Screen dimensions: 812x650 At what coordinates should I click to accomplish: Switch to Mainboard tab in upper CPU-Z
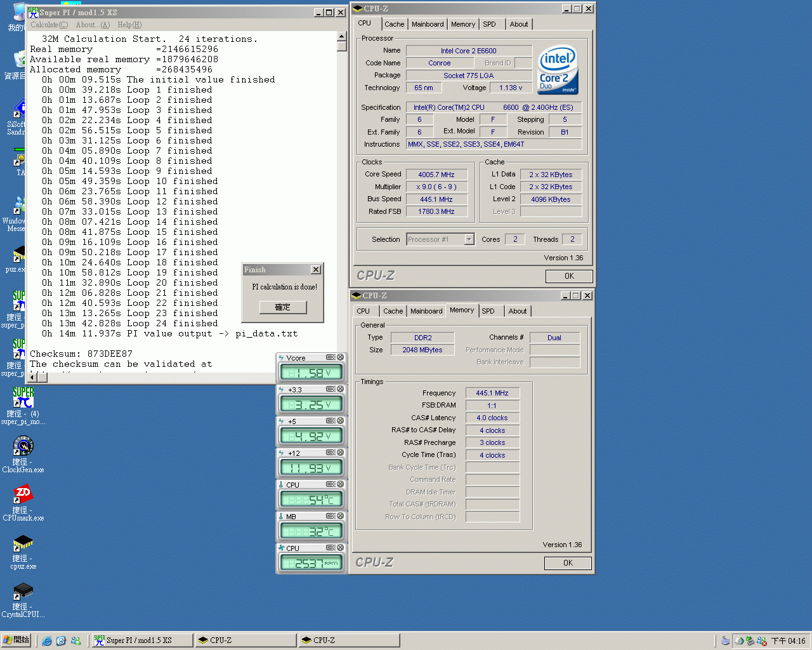(428, 24)
